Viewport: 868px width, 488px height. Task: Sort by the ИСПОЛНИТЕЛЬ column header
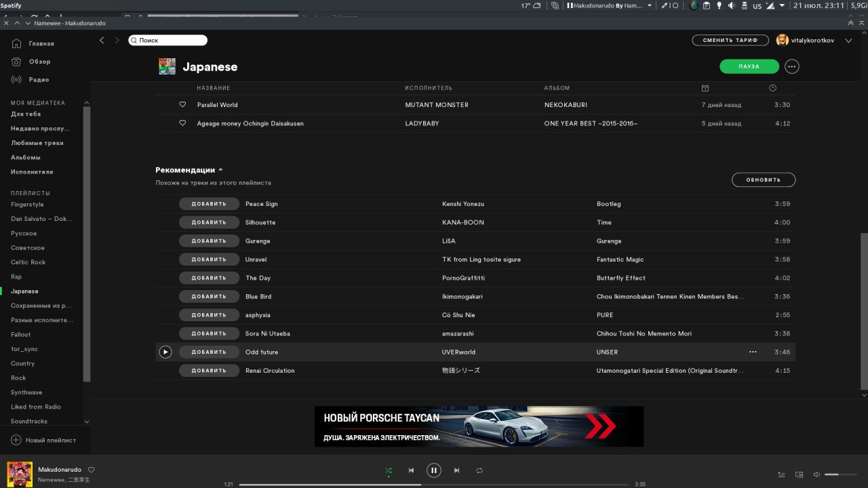[429, 88]
